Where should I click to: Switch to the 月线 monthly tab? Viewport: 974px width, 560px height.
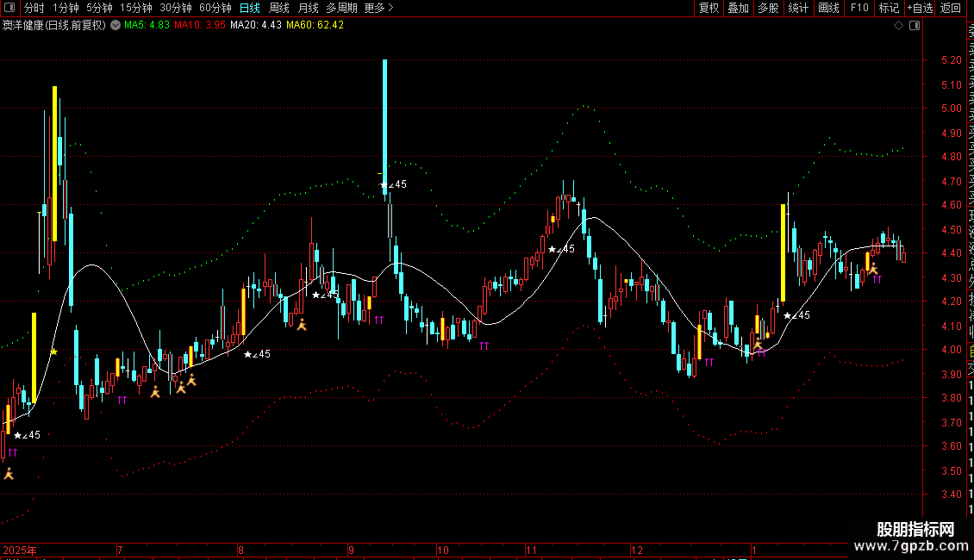pyautogui.click(x=308, y=8)
